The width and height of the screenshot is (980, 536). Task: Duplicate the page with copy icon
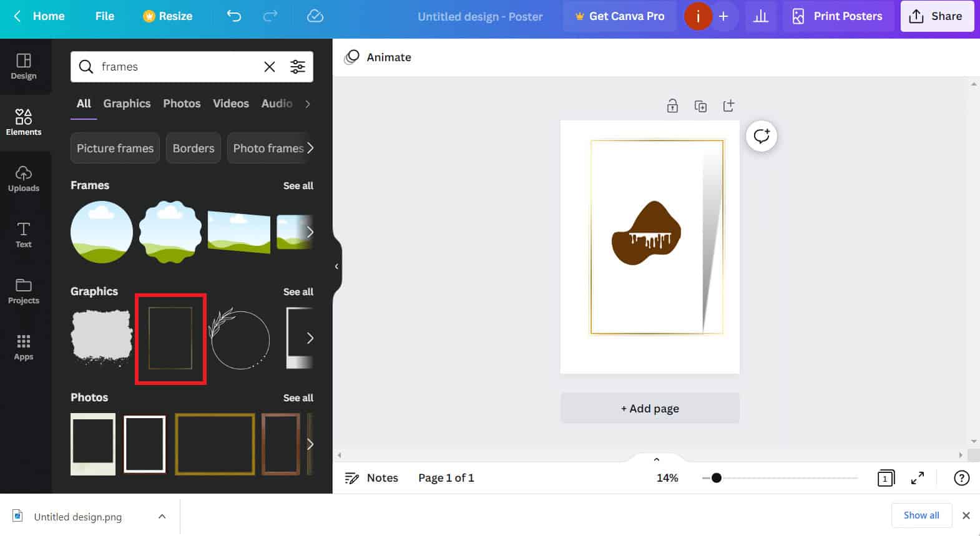click(700, 106)
